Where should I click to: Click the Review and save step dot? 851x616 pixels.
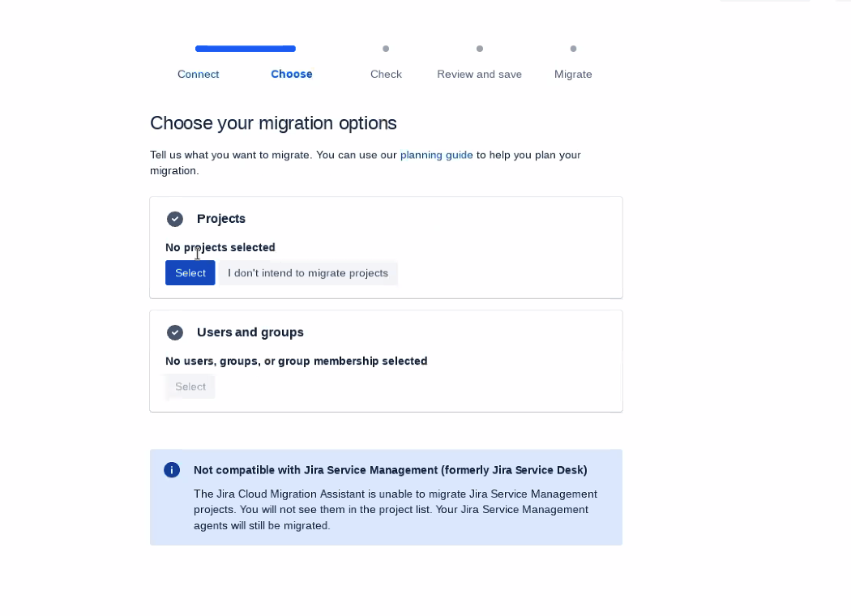click(x=480, y=49)
